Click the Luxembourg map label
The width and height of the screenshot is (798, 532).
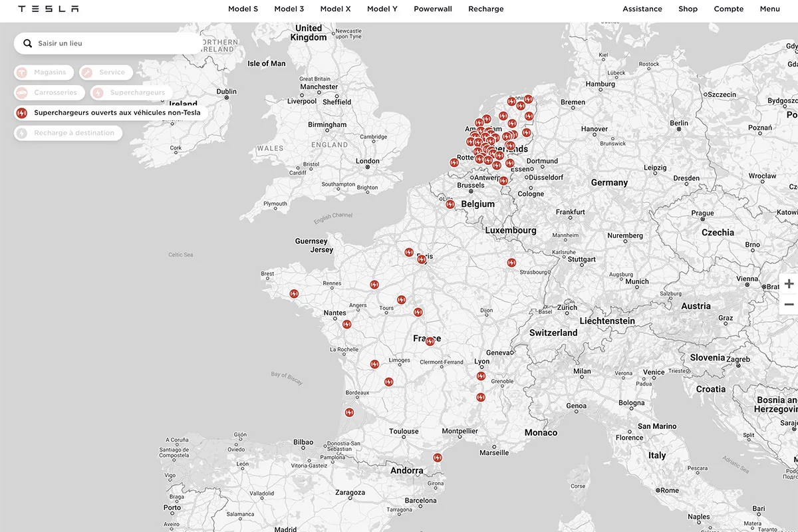pyautogui.click(x=511, y=231)
